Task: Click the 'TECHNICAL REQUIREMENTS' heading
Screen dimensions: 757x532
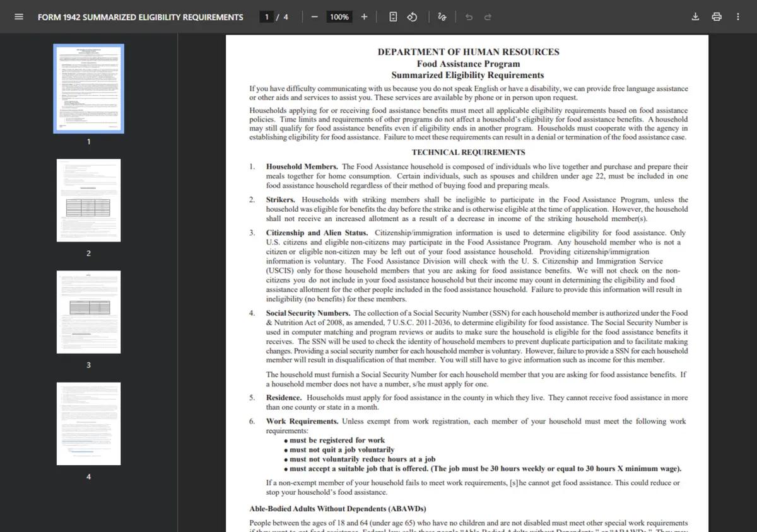Action: pos(468,152)
